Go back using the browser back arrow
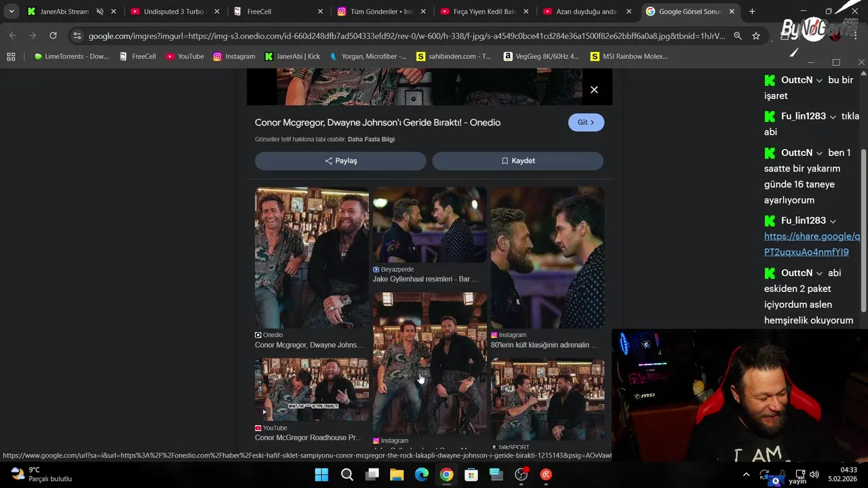Viewport: 868px width, 488px height. [x=13, y=35]
